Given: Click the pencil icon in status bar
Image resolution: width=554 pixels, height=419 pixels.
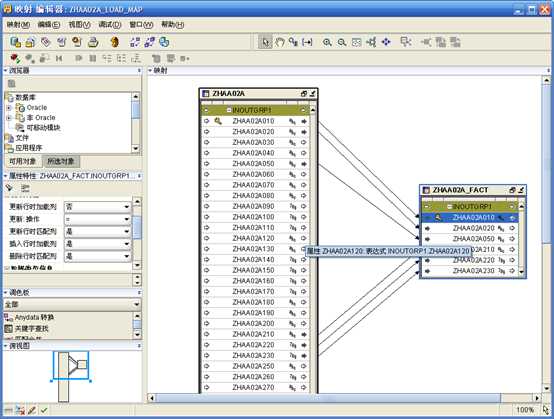Looking at the screenshot, I should [31, 410].
